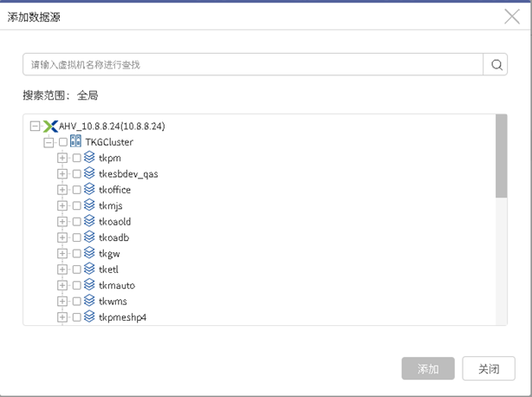This screenshot has width=532, height=397.
Task: Expand the tkgw tree node
Action: pyautogui.click(x=62, y=253)
